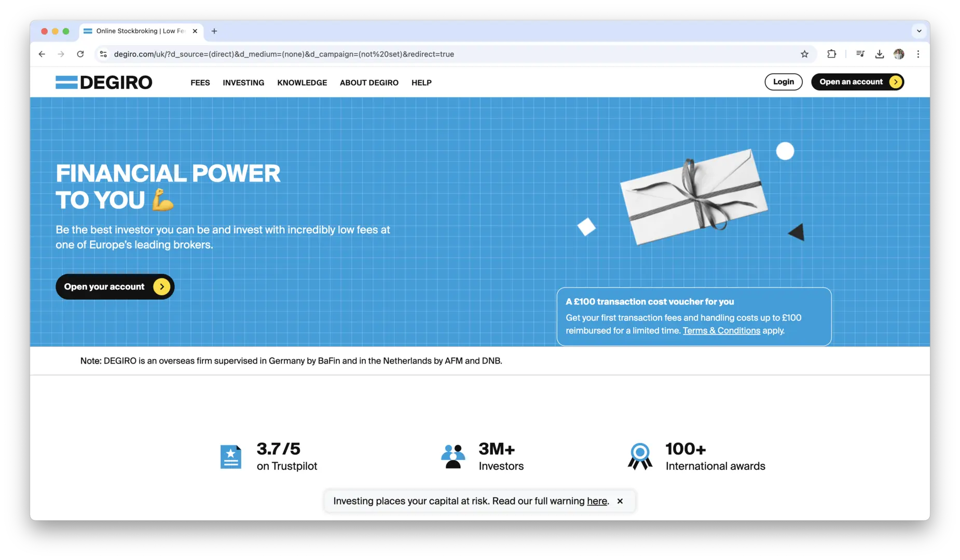View site information icon in address bar
The width and height of the screenshot is (960, 560).
104,54
